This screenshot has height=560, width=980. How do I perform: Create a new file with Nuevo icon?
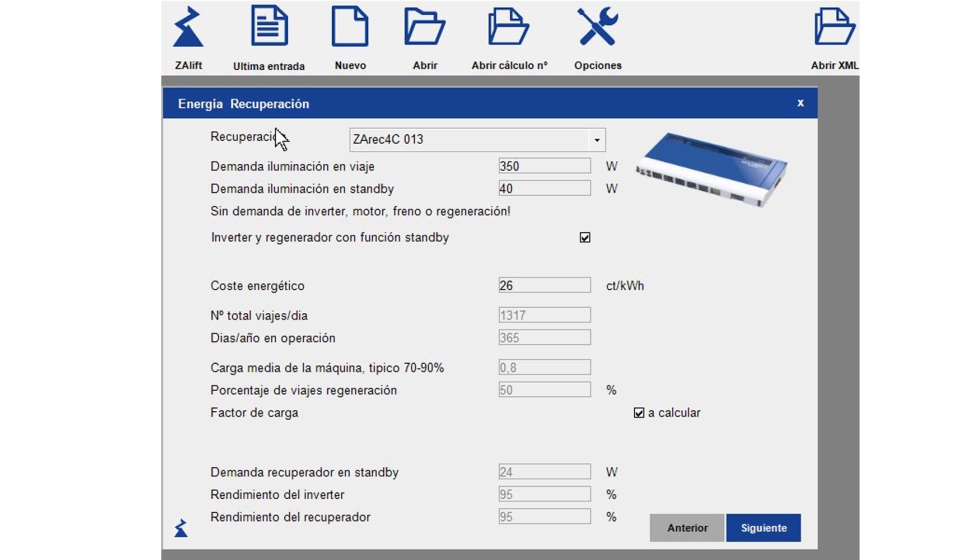(350, 27)
